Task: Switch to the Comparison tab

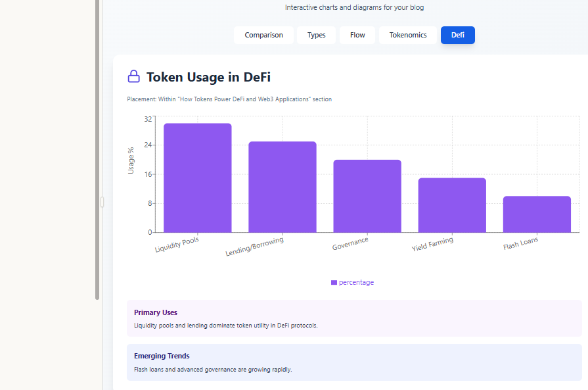Action: click(x=263, y=36)
